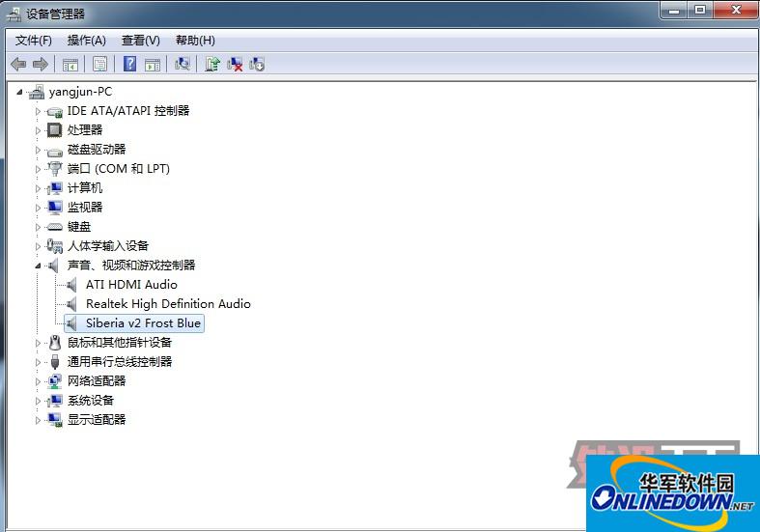Collapse the 声音、视频和游戏控制器 node
Screen dimensions: 760x532
[x=38, y=266]
